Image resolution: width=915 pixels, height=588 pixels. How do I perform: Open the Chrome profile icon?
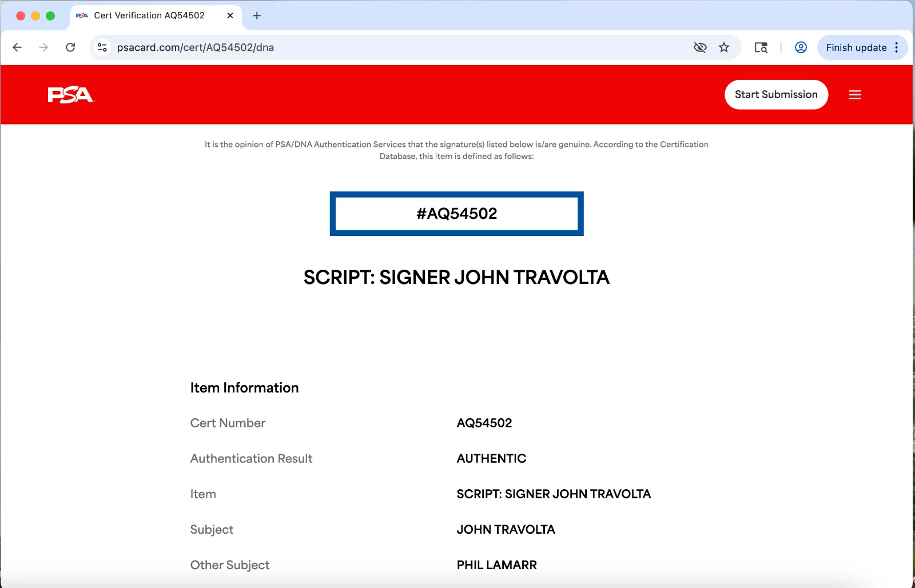point(801,47)
